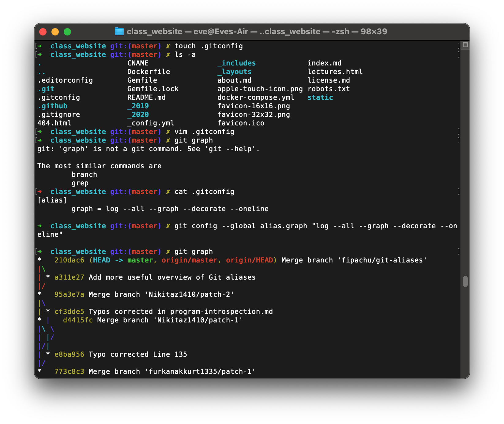
Task: Click the _includes directory name
Action: click(236, 63)
